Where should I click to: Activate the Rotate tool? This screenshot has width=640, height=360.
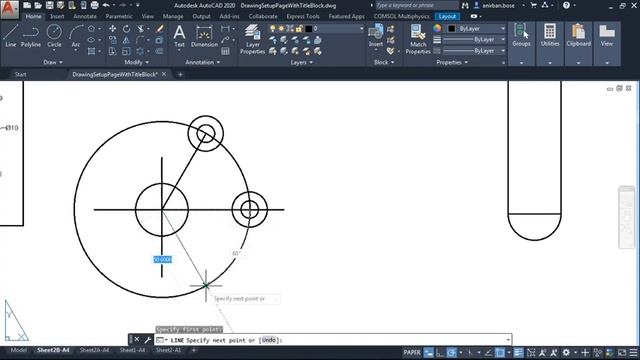pos(127,29)
